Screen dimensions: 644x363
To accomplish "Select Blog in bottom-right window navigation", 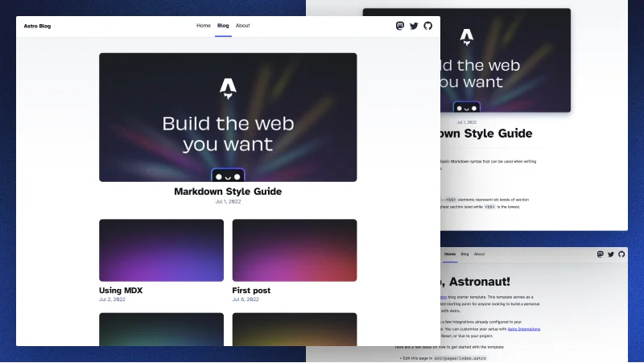I will tap(464, 254).
